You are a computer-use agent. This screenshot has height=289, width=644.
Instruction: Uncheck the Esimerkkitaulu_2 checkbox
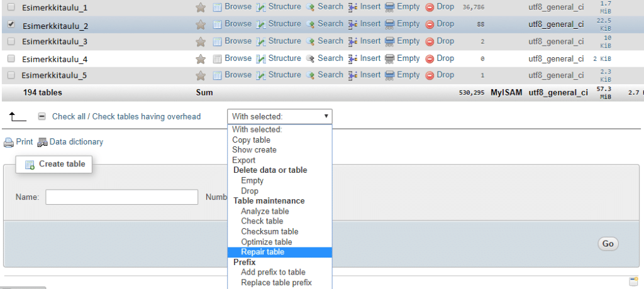(x=11, y=25)
